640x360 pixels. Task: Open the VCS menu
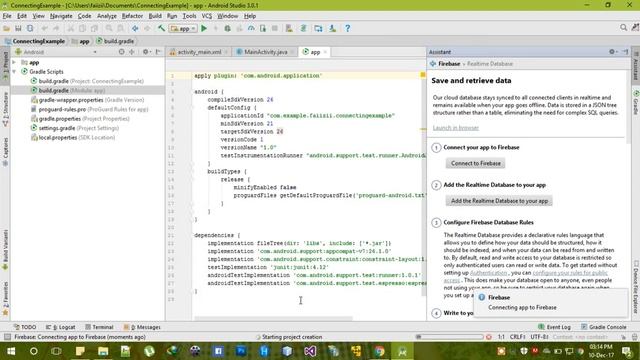coord(207,16)
